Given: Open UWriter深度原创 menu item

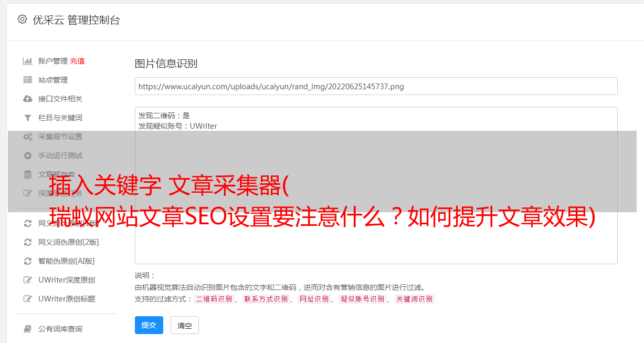Looking at the screenshot, I should click(x=67, y=280).
